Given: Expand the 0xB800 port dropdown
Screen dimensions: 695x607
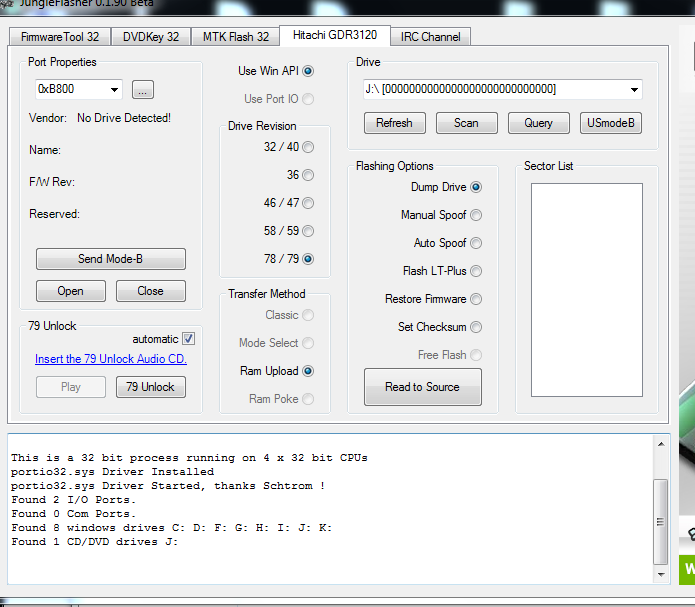Looking at the screenshot, I should 114,90.
